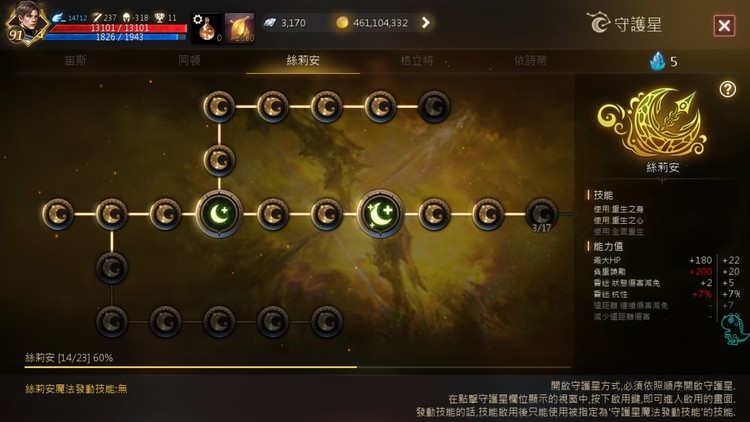Open the help question mark icon
This screenshot has height=422, width=750.
[x=728, y=89]
